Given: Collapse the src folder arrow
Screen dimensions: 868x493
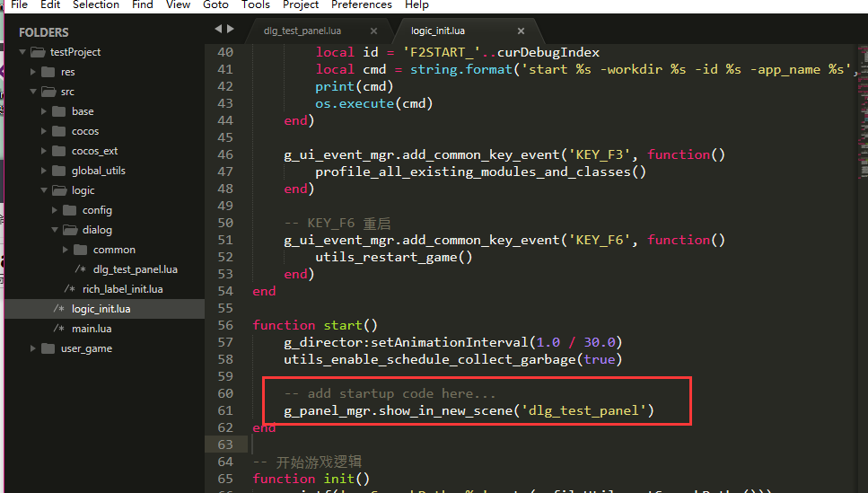Looking at the screenshot, I should click(x=32, y=92).
